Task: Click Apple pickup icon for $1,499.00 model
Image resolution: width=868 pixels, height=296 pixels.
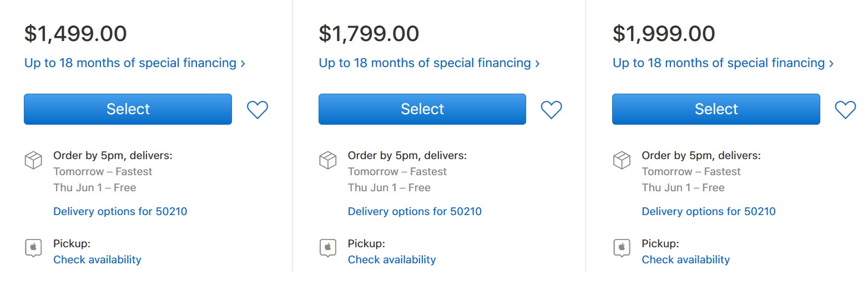Action: pos(33,248)
